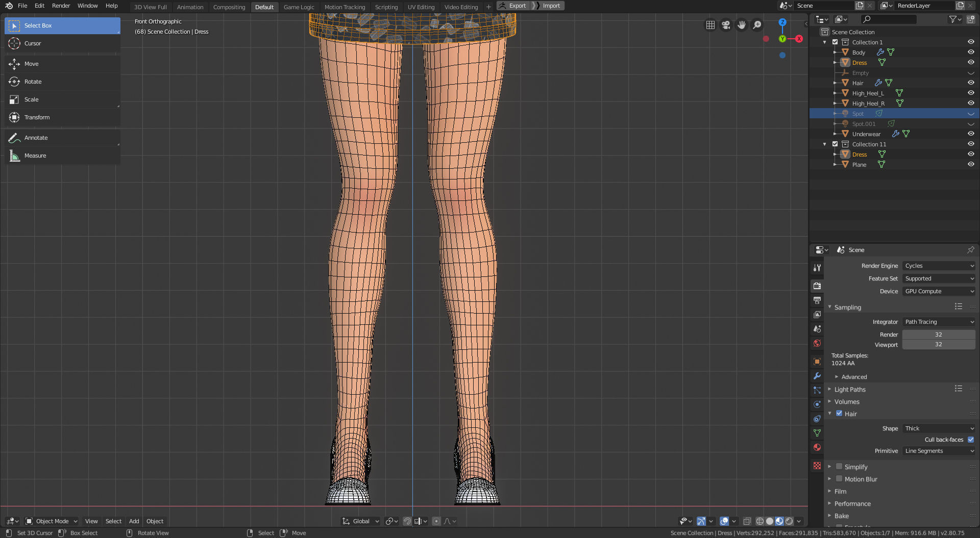Pick the Annotate tool
Viewport: 980px width, 538px height.
[x=62, y=138]
